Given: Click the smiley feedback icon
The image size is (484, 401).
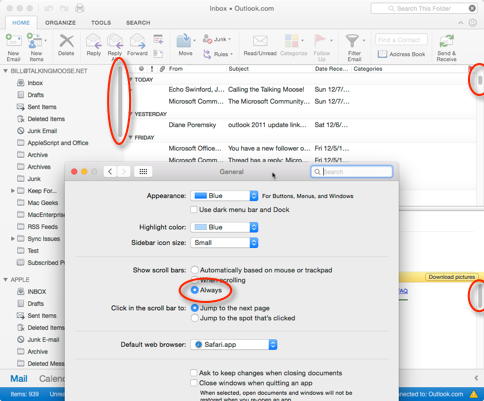Looking at the screenshot, I should (x=473, y=23).
